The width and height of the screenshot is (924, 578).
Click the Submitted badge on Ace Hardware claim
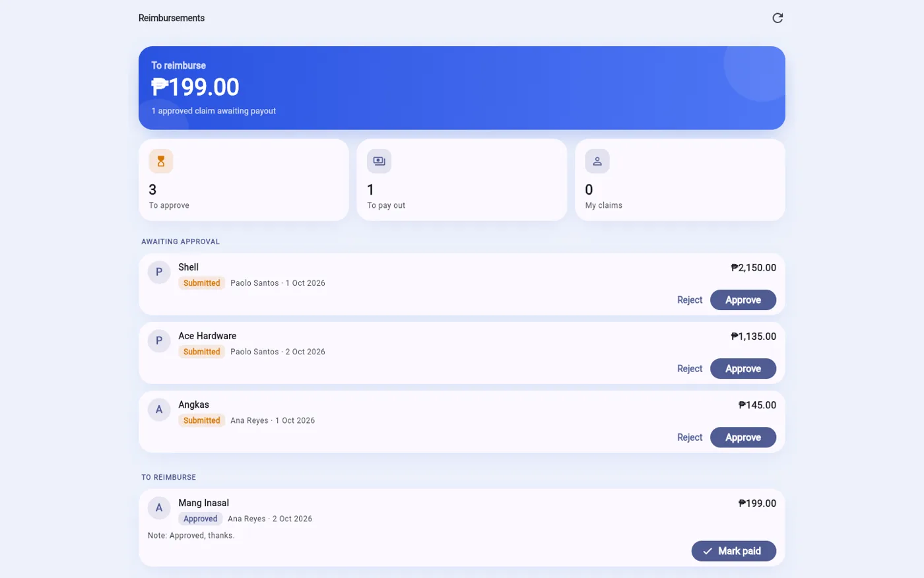pos(202,352)
